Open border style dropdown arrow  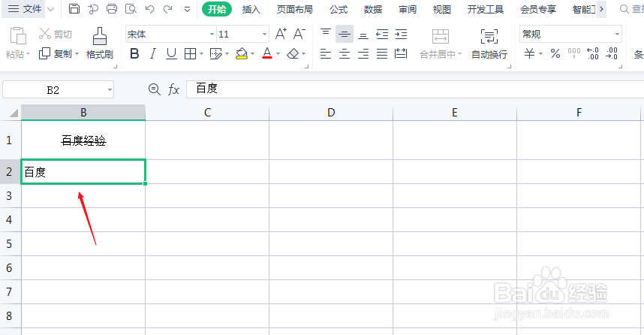(x=201, y=54)
